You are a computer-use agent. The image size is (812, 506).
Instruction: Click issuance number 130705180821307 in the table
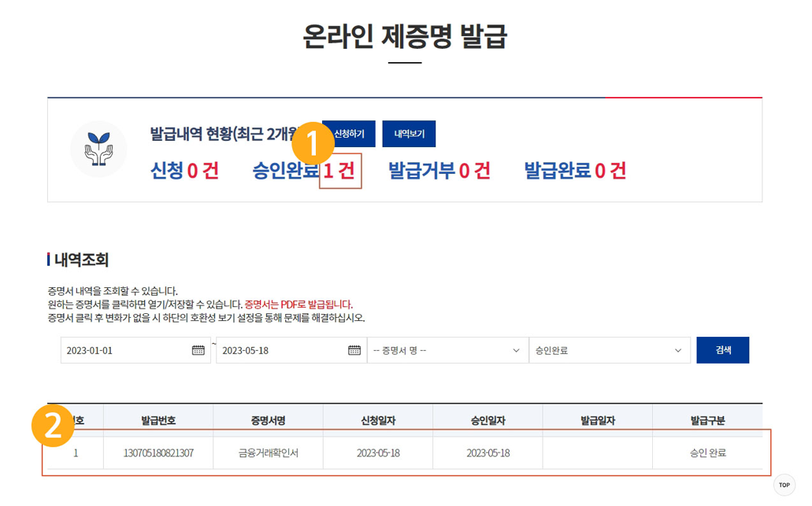157,452
